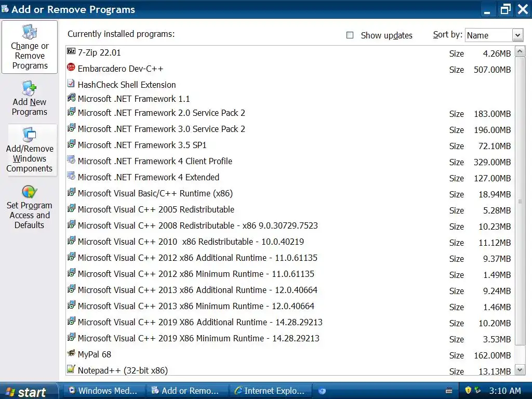Click the keyboard tray icon

[448, 391]
